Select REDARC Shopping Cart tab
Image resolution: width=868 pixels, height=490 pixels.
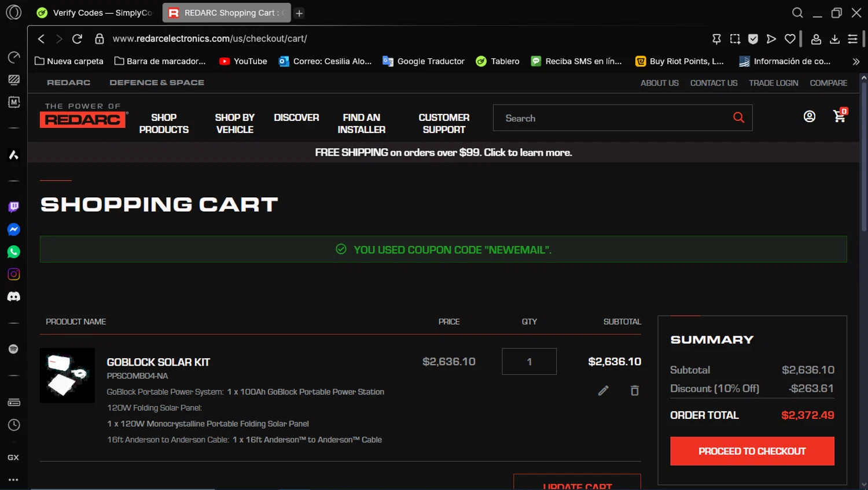click(226, 13)
